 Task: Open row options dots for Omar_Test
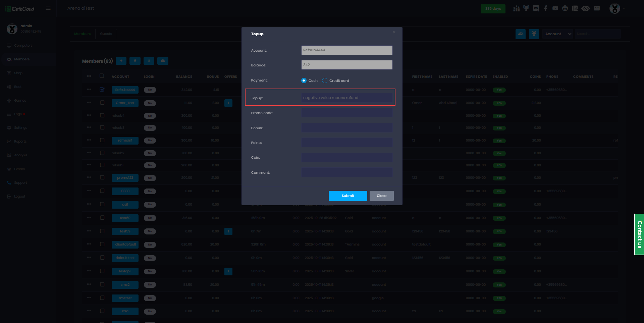(x=89, y=103)
